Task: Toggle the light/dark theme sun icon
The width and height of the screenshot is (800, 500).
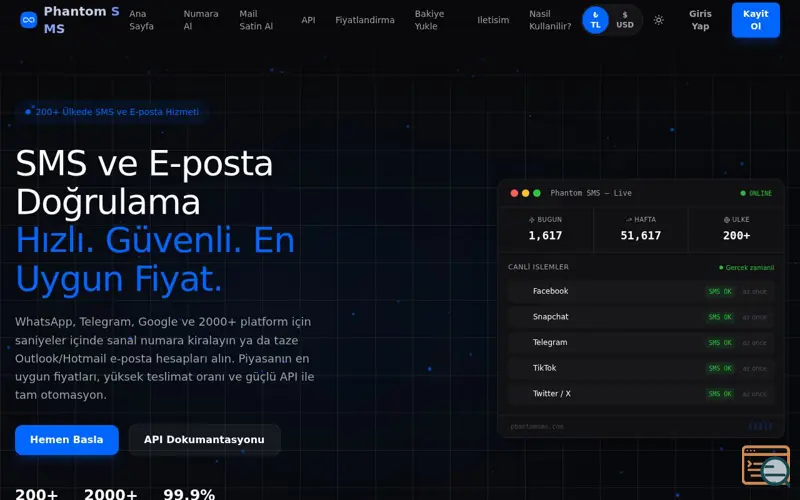Action: [659, 20]
